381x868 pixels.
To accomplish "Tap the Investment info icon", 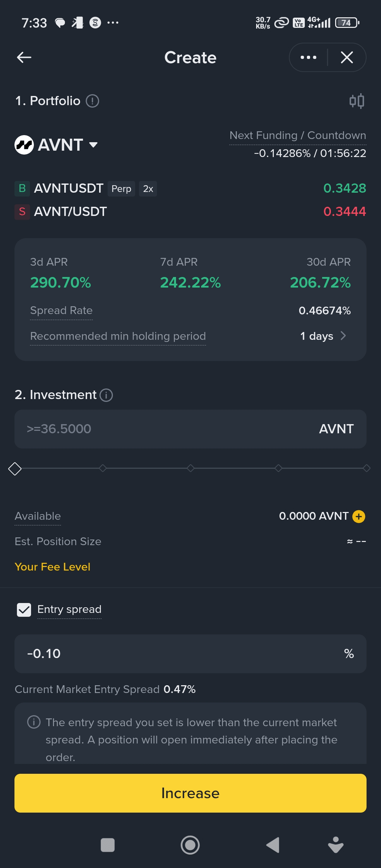I will pos(106,395).
